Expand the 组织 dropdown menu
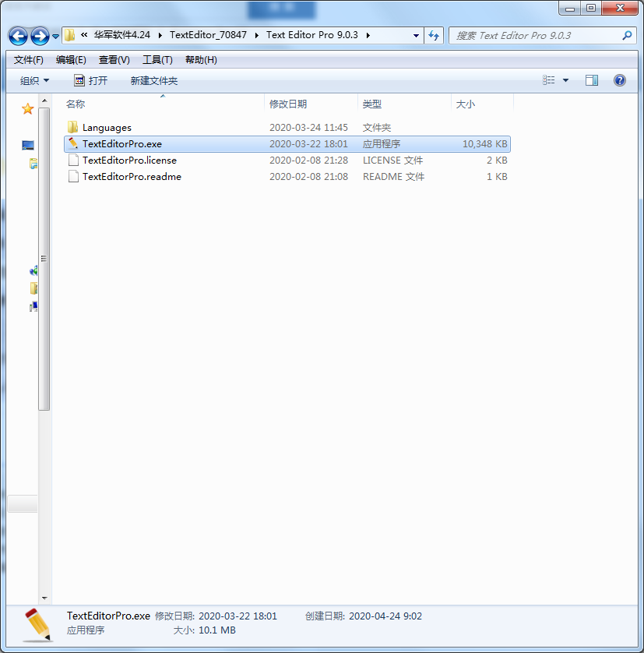 pos(34,80)
